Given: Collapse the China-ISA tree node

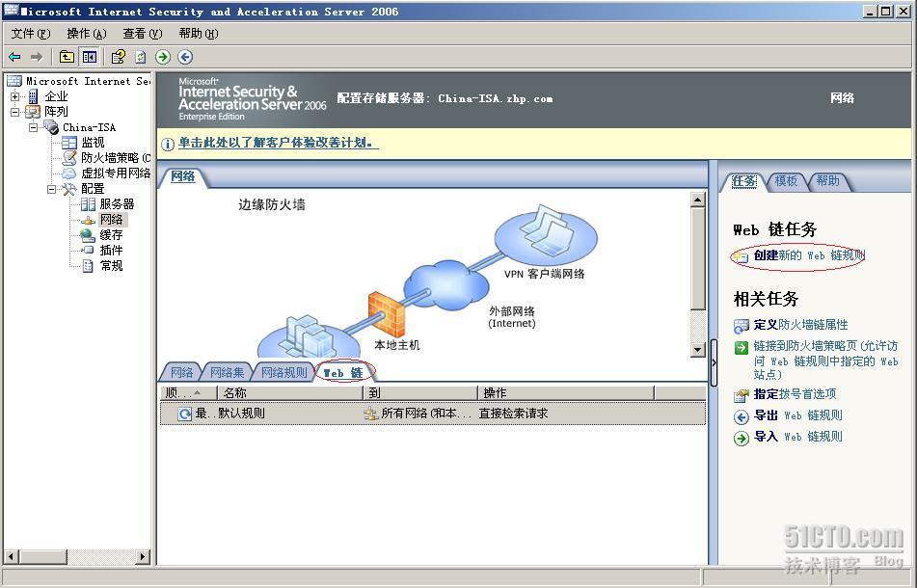Looking at the screenshot, I should click(34, 127).
